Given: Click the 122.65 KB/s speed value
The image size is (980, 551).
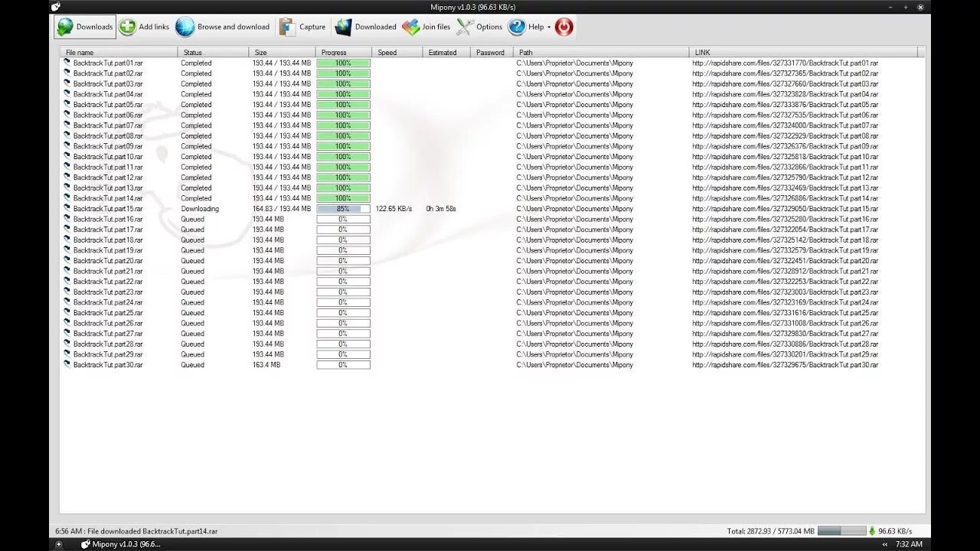Looking at the screenshot, I should click(x=394, y=209).
